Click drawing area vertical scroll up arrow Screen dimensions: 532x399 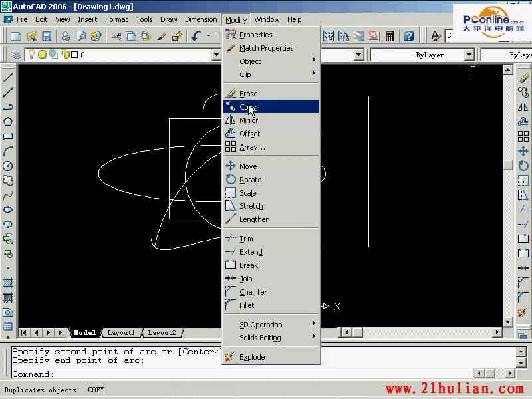click(507, 70)
